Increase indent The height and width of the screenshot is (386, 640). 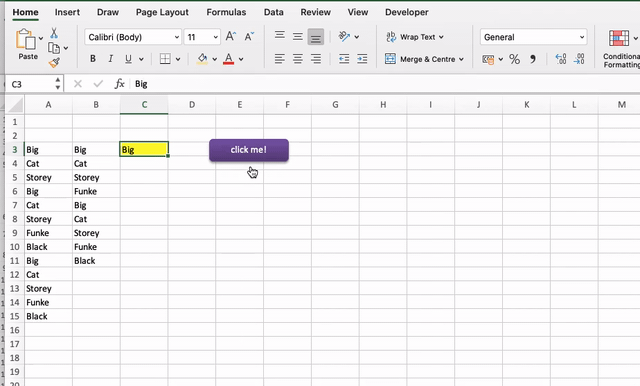click(362, 59)
